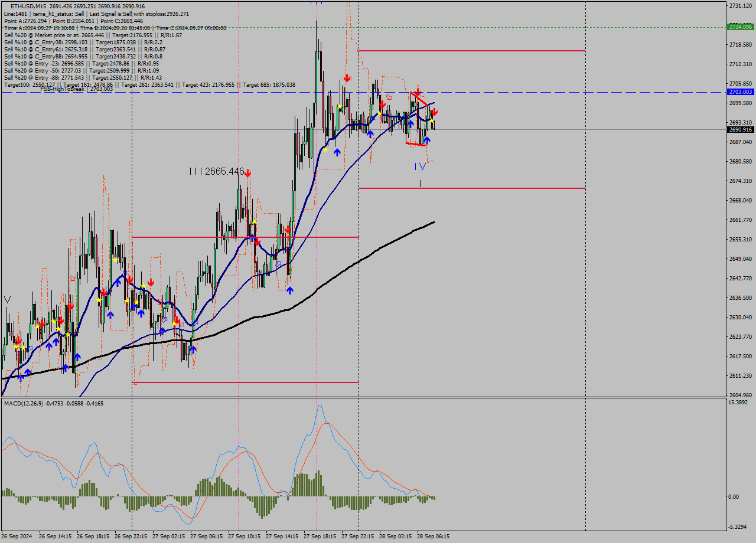Click the black 'V' wave label at far left
This screenshot has height=543, width=756.
click(x=7, y=300)
